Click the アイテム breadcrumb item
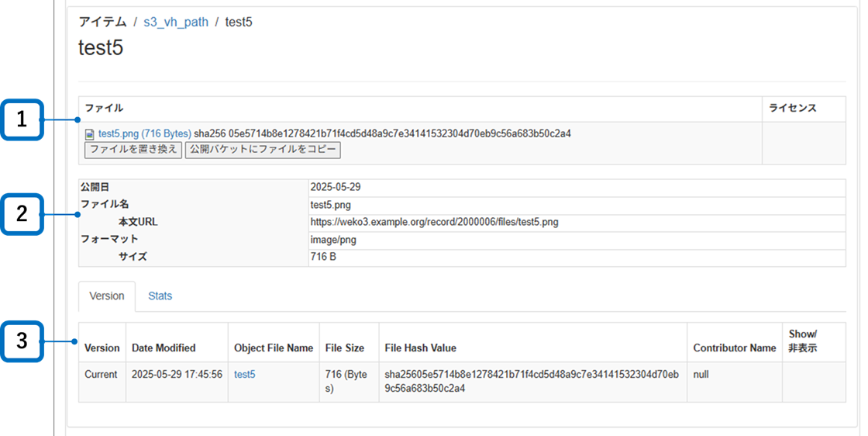 (102, 22)
